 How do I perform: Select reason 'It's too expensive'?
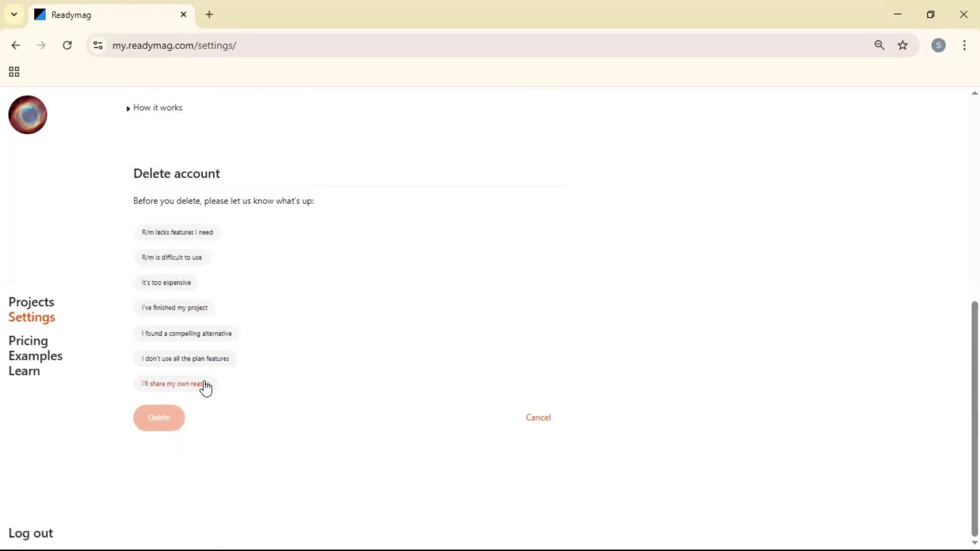coord(166,282)
